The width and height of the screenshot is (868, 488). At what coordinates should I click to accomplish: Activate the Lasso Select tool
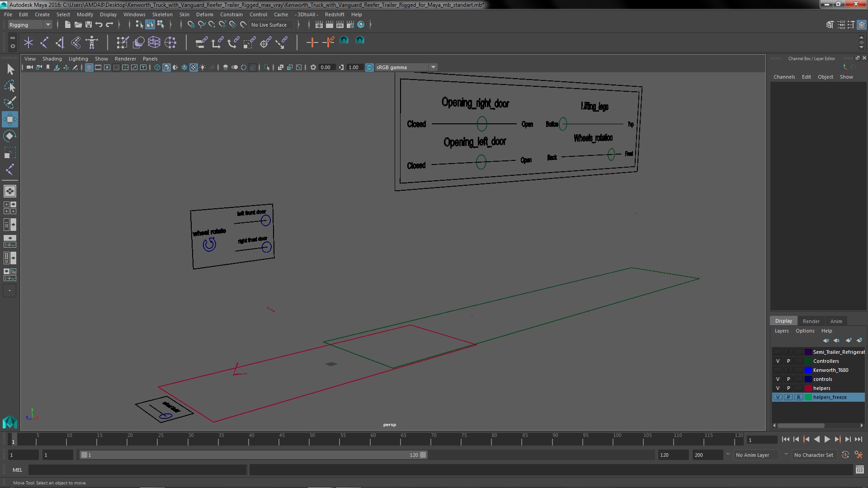coord(10,86)
